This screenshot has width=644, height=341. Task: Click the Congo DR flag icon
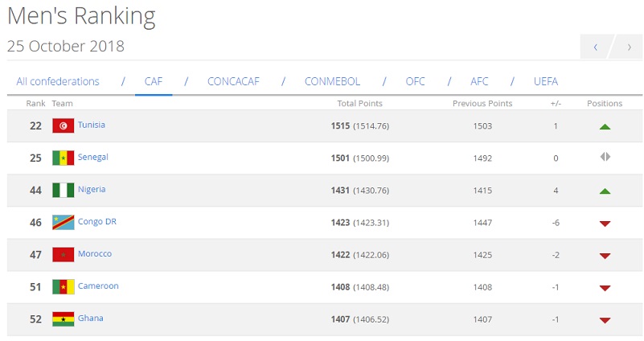tap(63, 222)
